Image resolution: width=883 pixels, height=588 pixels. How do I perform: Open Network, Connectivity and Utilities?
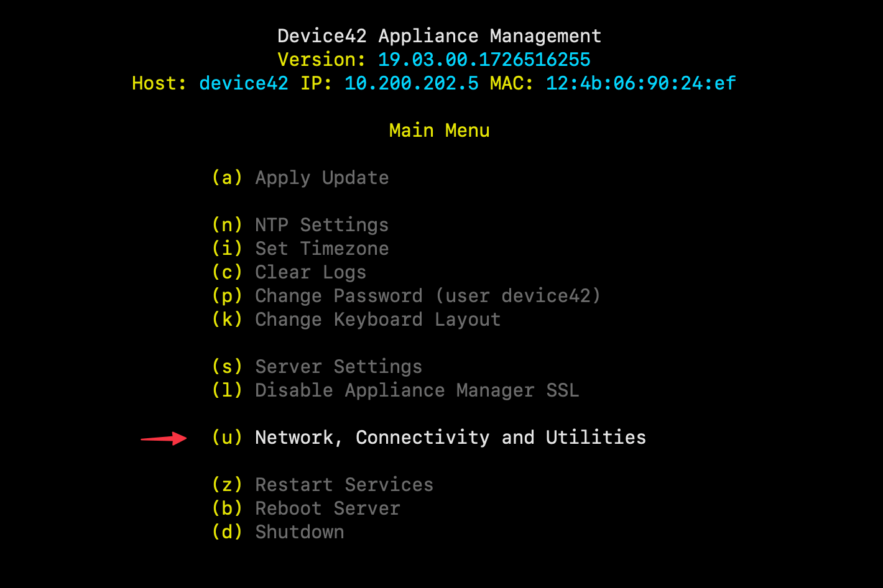click(450, 437)
